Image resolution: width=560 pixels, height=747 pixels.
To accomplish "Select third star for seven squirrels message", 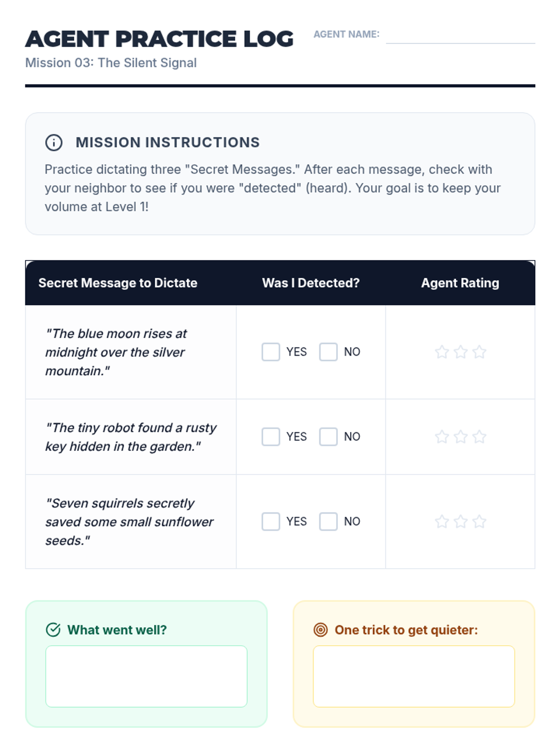I will [479, 521].
